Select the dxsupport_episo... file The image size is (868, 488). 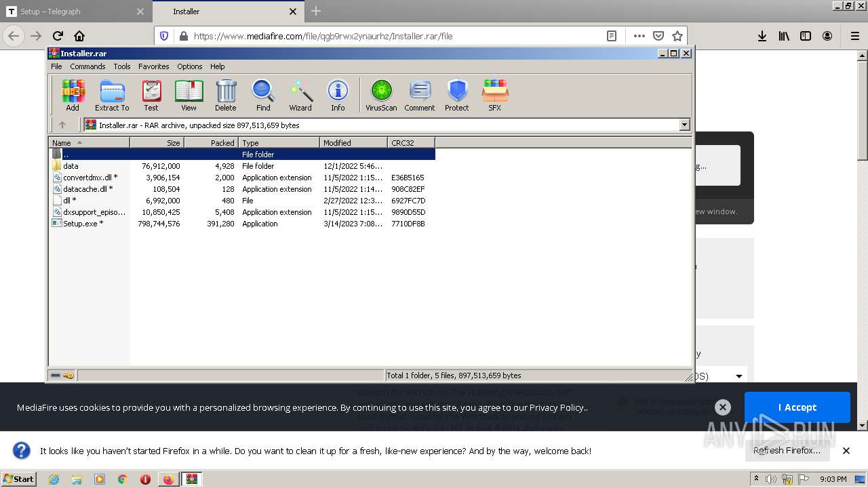coord(242,212)
